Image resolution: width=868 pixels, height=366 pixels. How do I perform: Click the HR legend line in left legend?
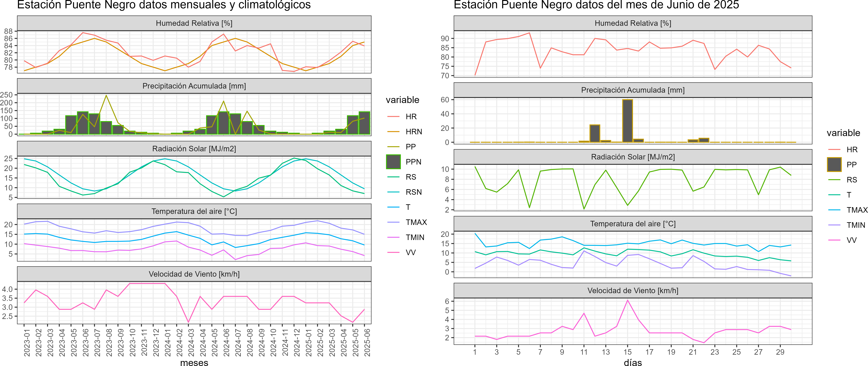click(x=393, y=117)
